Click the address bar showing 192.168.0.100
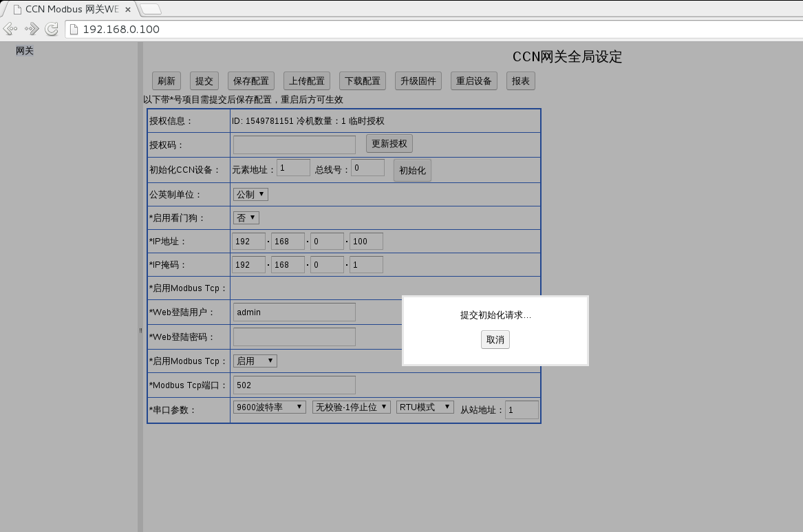The image size is (803, 532). [433, 29]
